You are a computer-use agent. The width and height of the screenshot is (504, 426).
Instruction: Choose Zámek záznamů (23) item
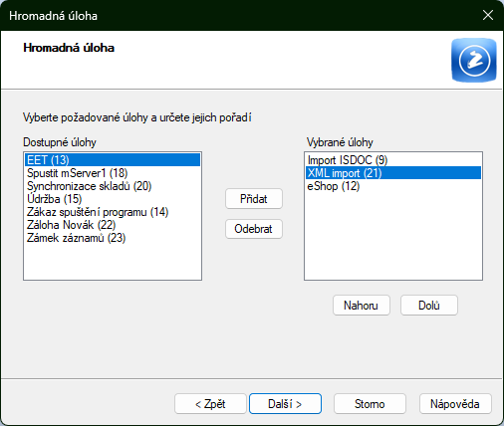click(x=113, y=238)
